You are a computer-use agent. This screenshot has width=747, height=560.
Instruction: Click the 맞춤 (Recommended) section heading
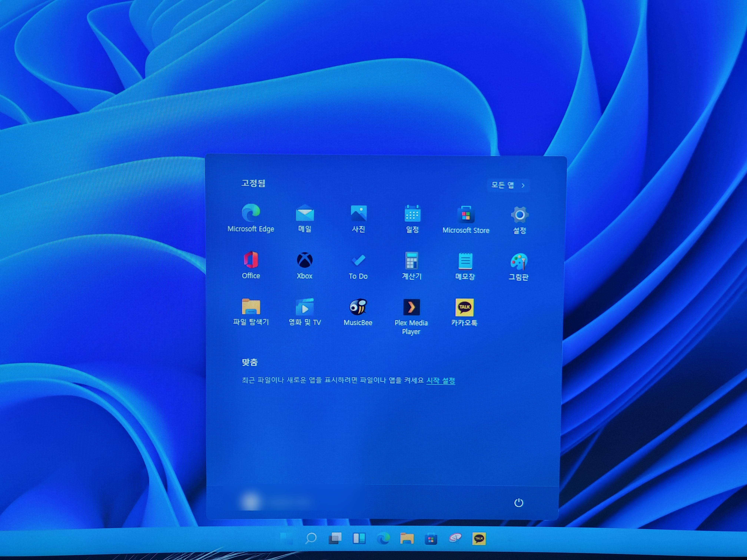(x=250, y=362)
